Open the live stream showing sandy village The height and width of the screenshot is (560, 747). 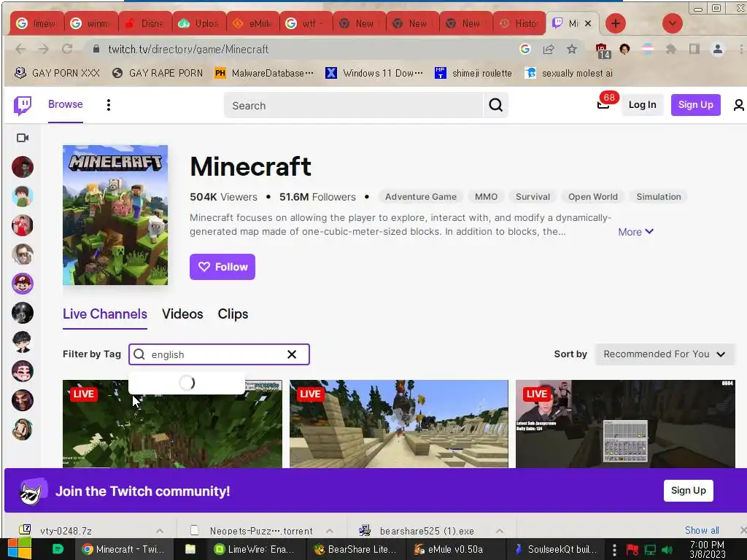[x=399, y=424]
